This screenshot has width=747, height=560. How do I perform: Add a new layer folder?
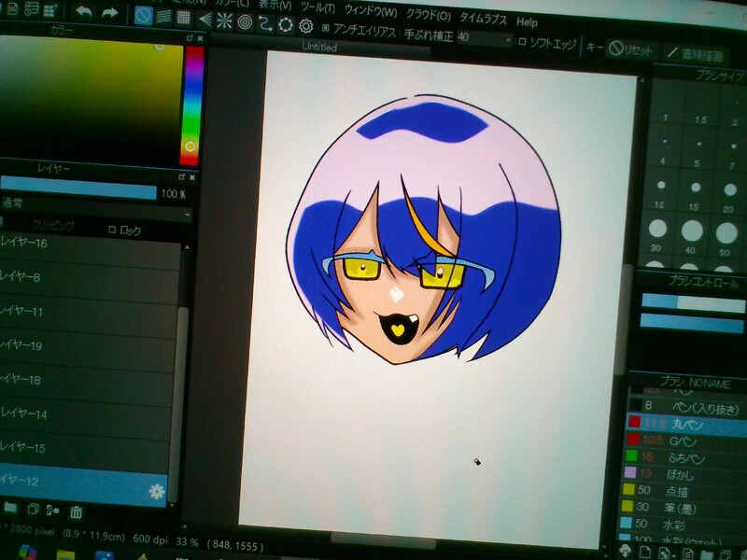pos(10,508)
